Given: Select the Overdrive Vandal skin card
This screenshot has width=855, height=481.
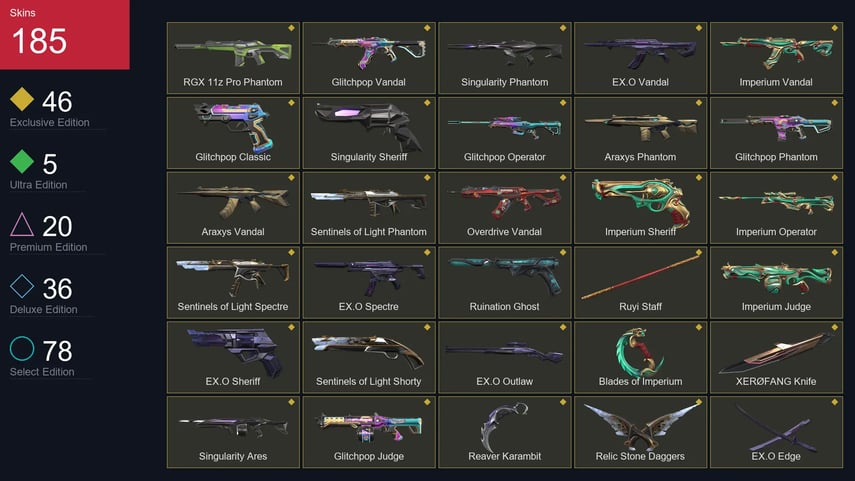Looking at the screenshot, I should (x=504, y=208).
